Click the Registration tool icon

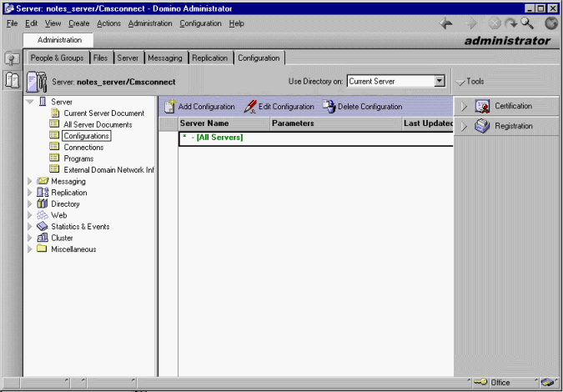pyautogui.click(x=482, y=126)
